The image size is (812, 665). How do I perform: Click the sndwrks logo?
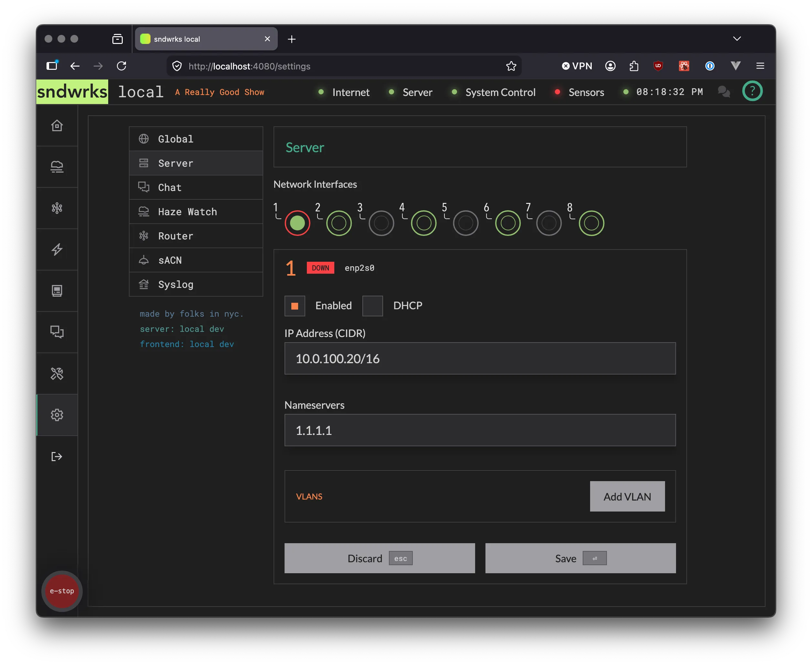tap(72, 92)
